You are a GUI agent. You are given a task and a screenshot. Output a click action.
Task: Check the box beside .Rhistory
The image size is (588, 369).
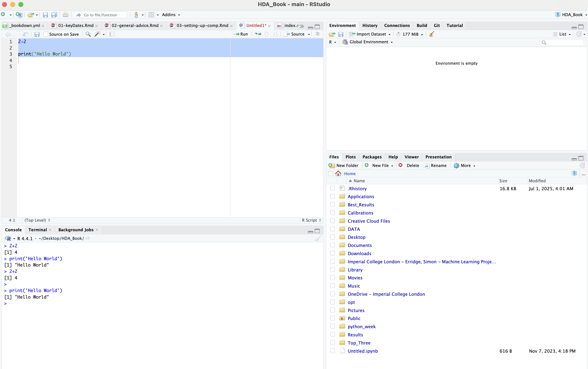(x=332, y=188)
